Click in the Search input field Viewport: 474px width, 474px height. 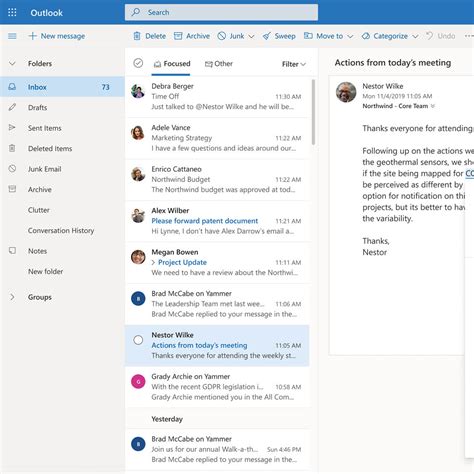pyautogui.click(x=221, y=12)
